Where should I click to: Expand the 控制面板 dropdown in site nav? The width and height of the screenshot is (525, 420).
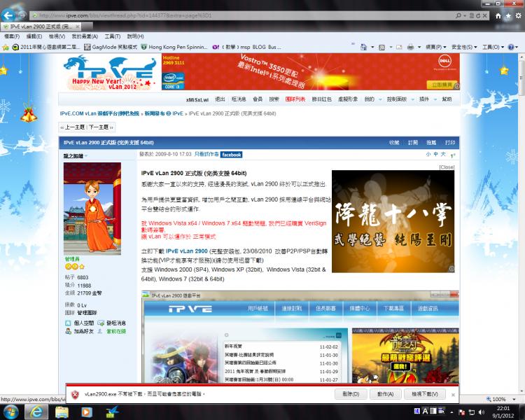click(412, 99)
